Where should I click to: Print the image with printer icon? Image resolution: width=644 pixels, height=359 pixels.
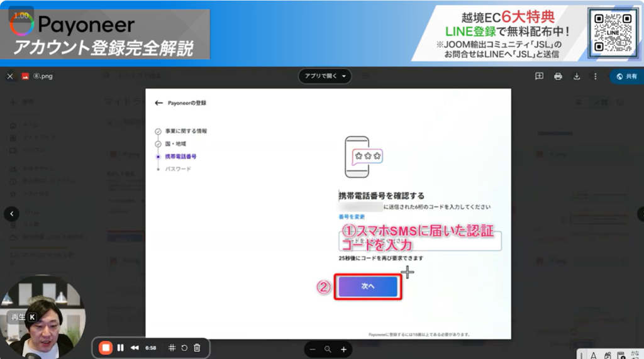(558, 77)
